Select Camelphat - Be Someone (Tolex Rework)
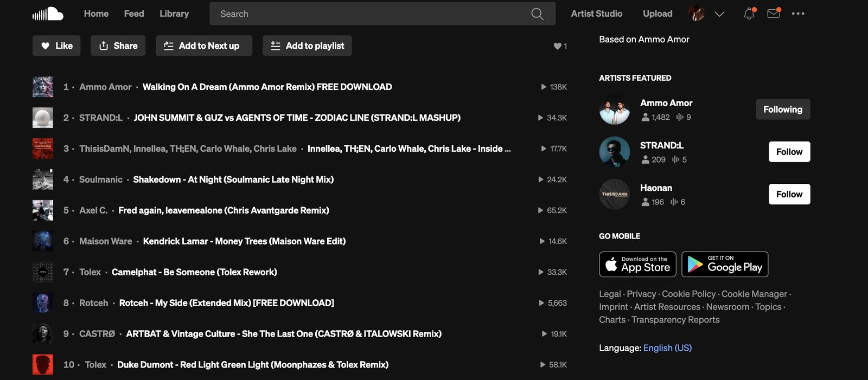This screenshot has height=380, width=868. pos(194,272)
